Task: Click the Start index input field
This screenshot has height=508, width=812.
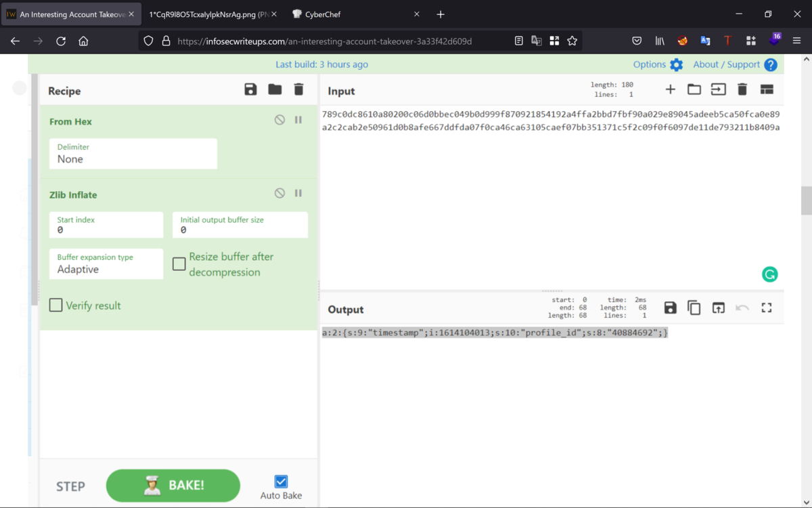Action: pos(106,225)
